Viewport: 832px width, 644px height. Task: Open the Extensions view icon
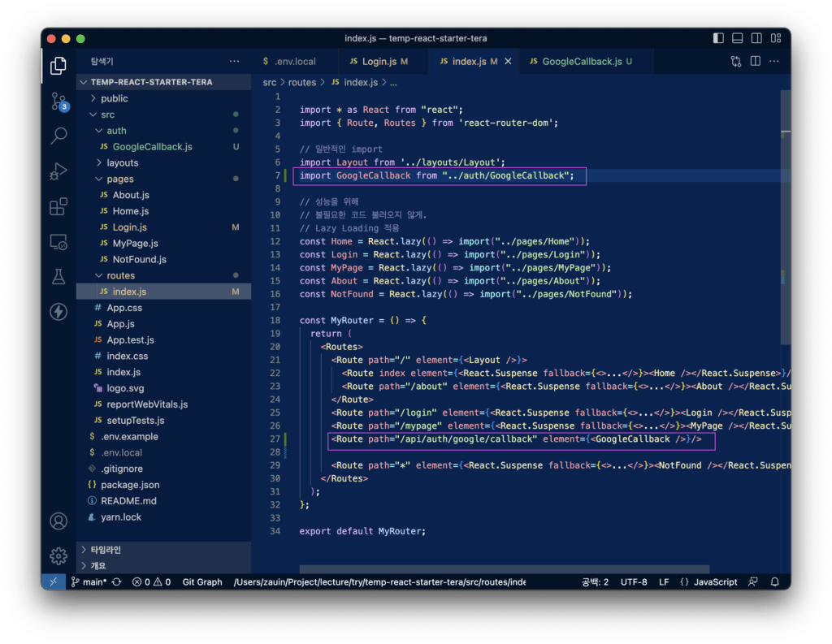pos(58,206)
